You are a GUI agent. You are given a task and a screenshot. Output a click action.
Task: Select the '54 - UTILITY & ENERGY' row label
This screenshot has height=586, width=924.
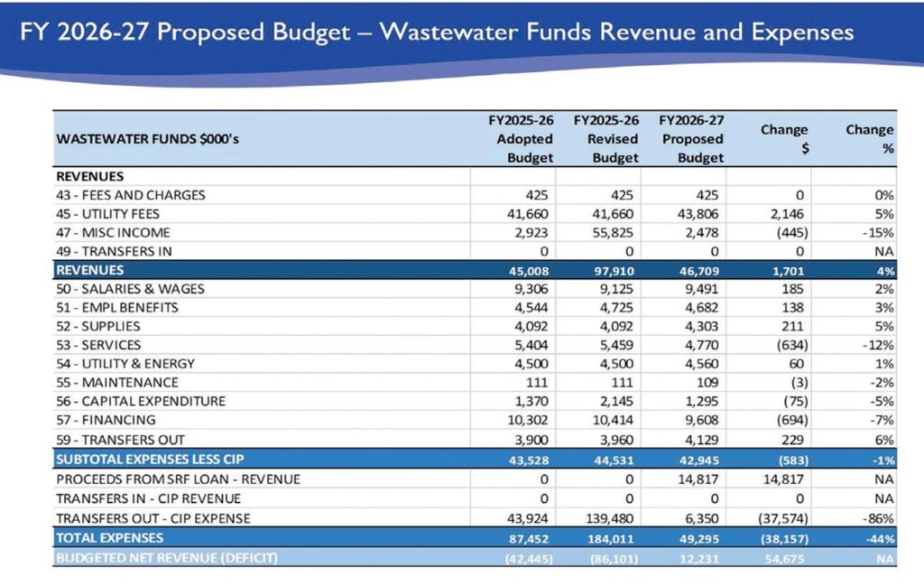click(x=125, y=365)
